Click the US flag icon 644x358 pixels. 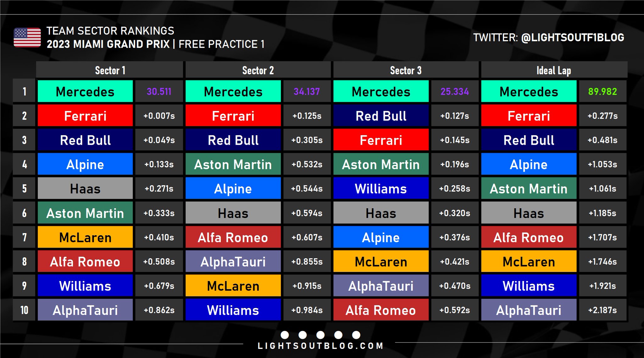click(x=27, y=37)
